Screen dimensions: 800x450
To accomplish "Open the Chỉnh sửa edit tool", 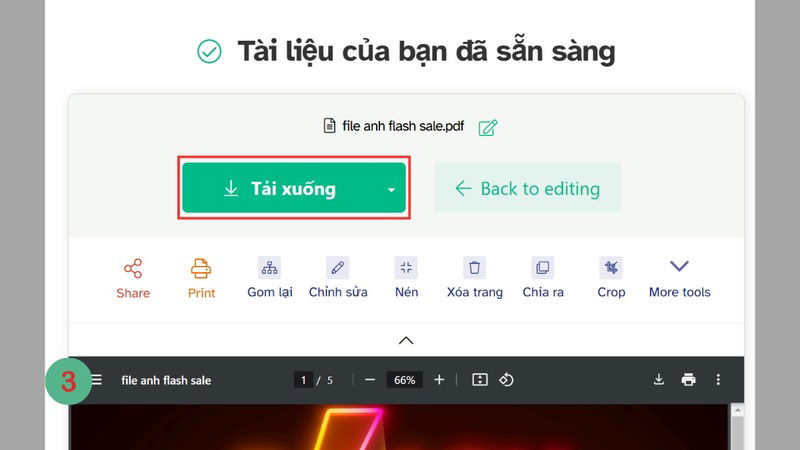I will point(338,268).
